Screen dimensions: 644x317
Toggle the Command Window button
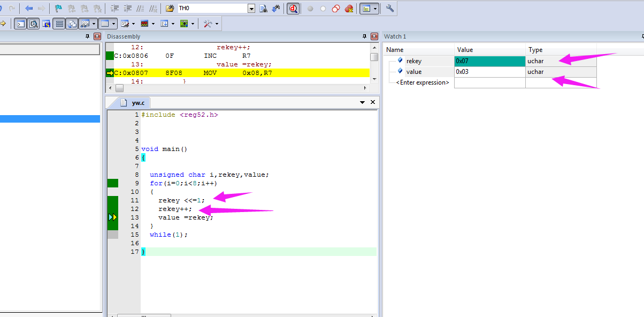(20, 24)
